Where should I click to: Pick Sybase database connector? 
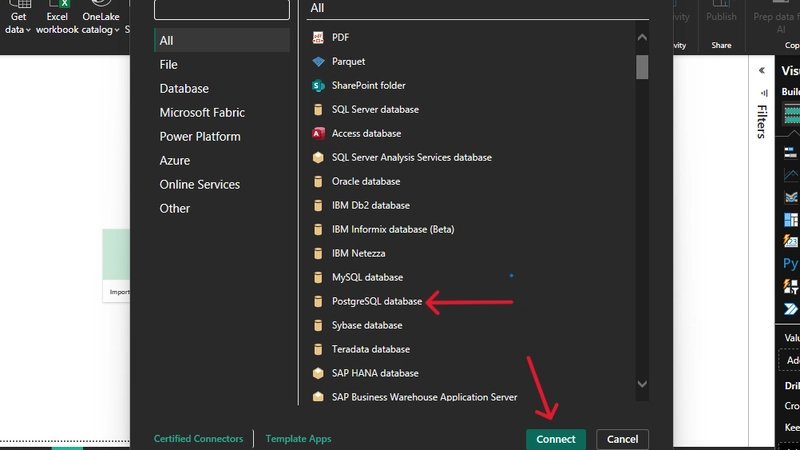pyautogui.click(x=367, y=325)
